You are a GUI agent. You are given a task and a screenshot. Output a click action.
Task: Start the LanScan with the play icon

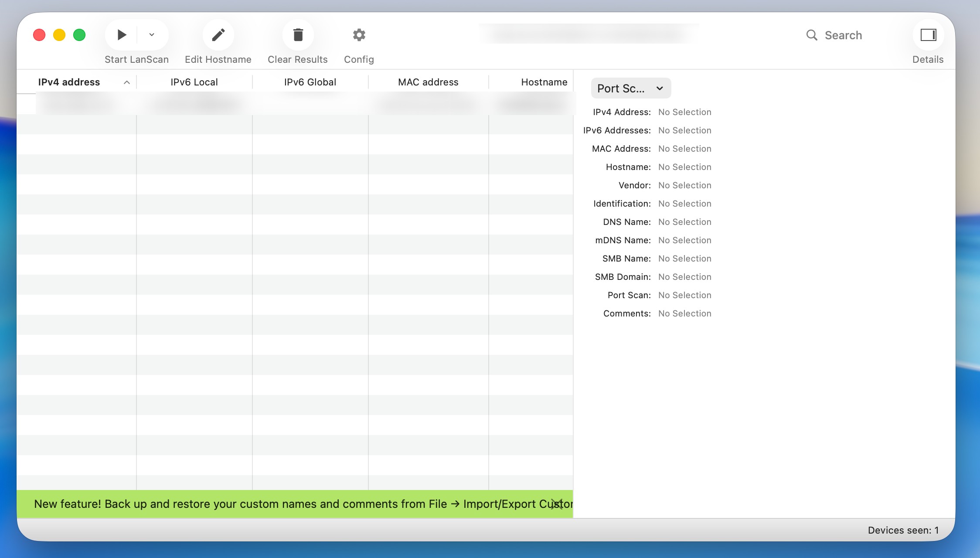click(122, 35)
